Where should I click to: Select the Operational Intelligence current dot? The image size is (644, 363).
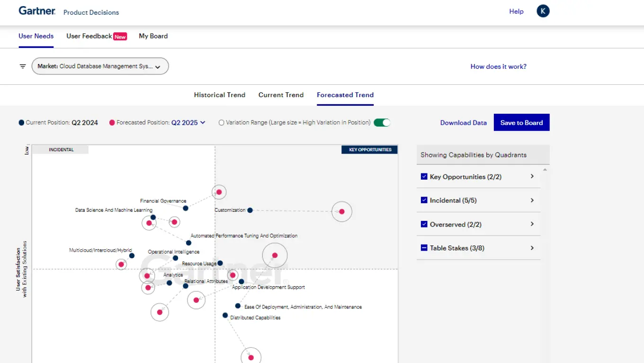point(175,258)
